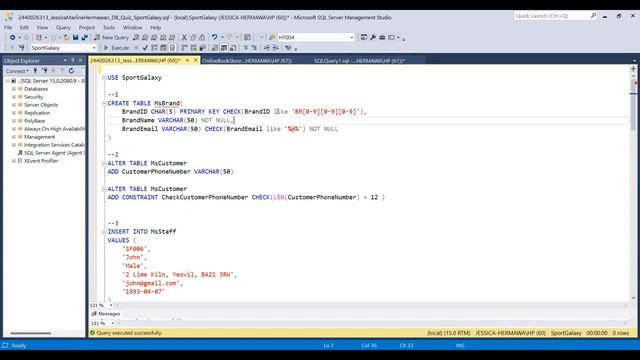This screenshot has width=640, height=360.
Task: Click the Parse checkmark icon
Action: tap(145, 48)
